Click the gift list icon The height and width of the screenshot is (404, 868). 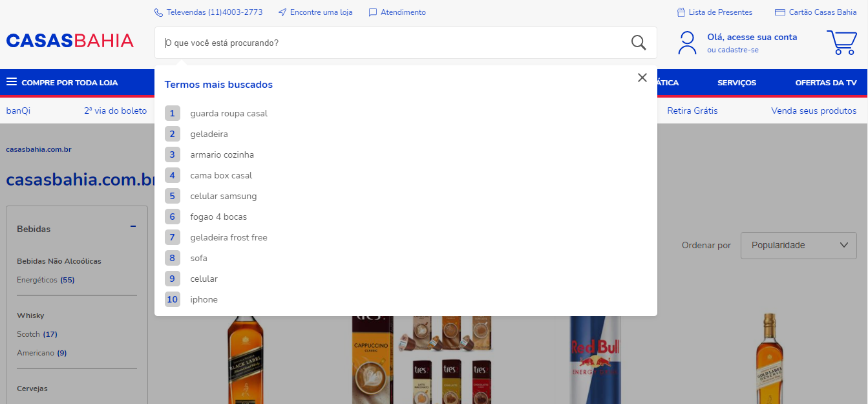pos(681,12)
